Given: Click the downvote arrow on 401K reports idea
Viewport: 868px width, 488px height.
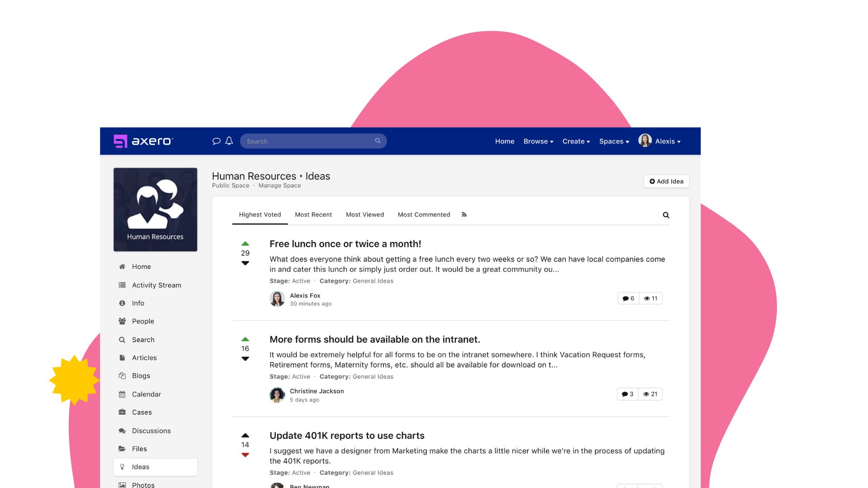Looking at the screenshot, I should tap(245, 454).
